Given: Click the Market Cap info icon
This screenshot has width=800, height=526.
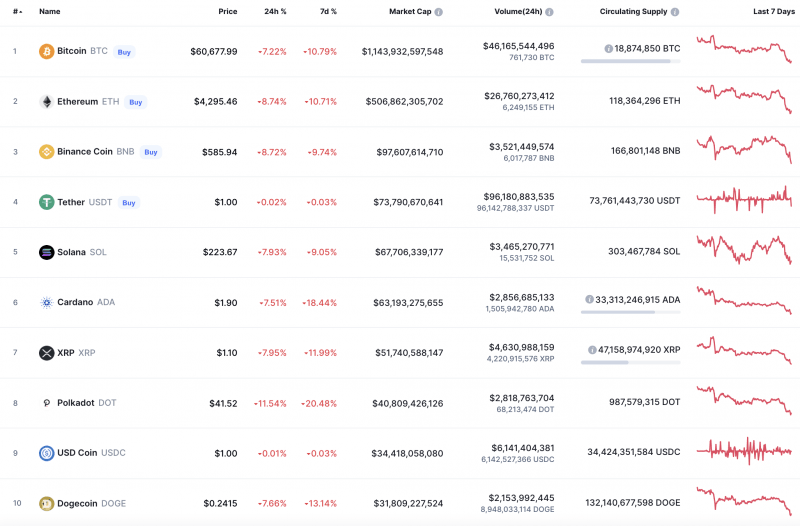Looking at the screenshot, I should 439,12.
